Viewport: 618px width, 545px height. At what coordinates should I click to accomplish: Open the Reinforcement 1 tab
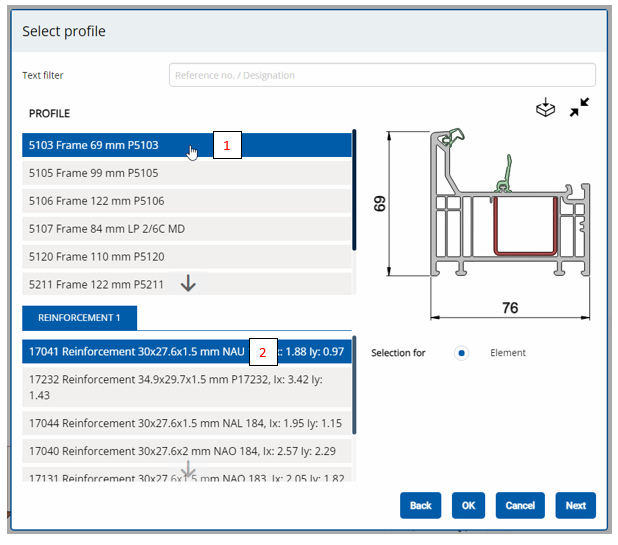(80, 318)
